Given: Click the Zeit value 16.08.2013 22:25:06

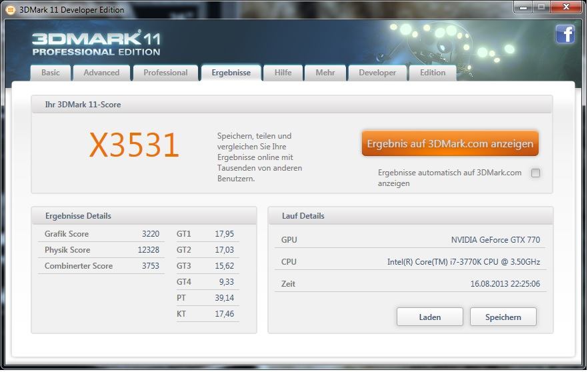Looking at the screenshot, I should 505,284.
